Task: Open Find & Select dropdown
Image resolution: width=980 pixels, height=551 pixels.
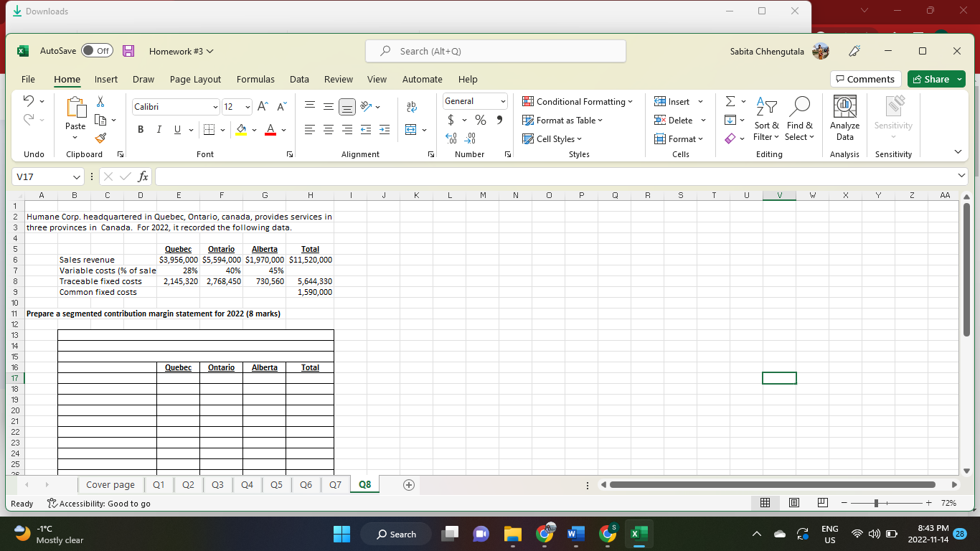Action: coord(800,118)
